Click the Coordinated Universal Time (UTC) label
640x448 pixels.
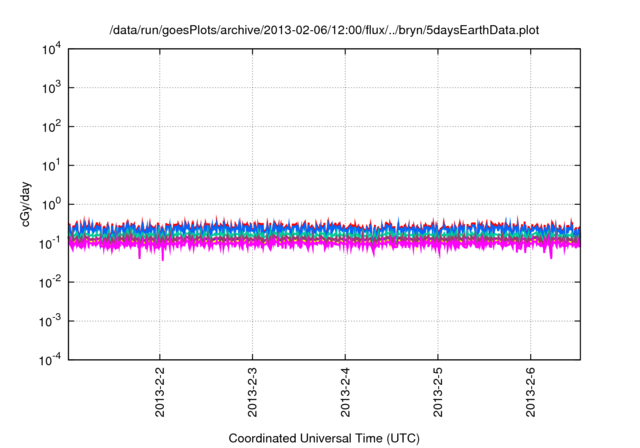click(324, 438)
